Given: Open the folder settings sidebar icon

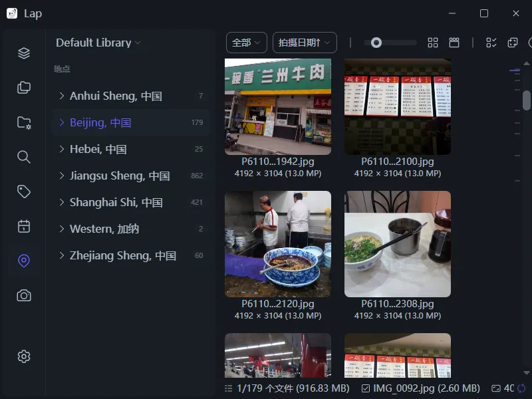Looking at the screenshot, I should [x=24, y=122].
